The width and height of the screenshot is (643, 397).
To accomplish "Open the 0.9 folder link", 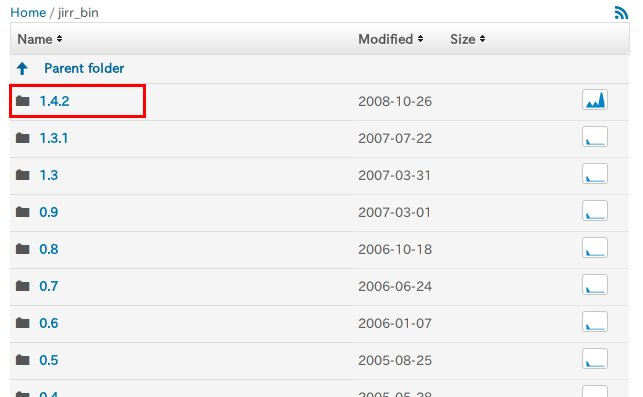I will tap(49, 212).
